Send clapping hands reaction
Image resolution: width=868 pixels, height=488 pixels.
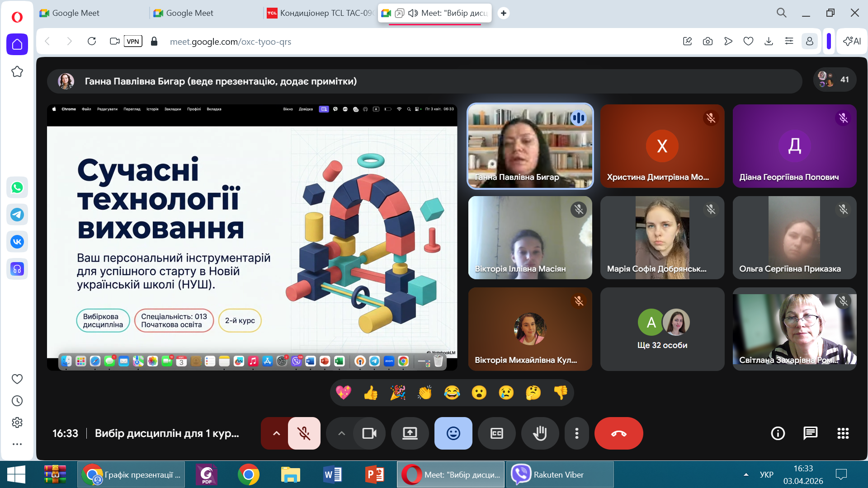click(x=425, y=393)
